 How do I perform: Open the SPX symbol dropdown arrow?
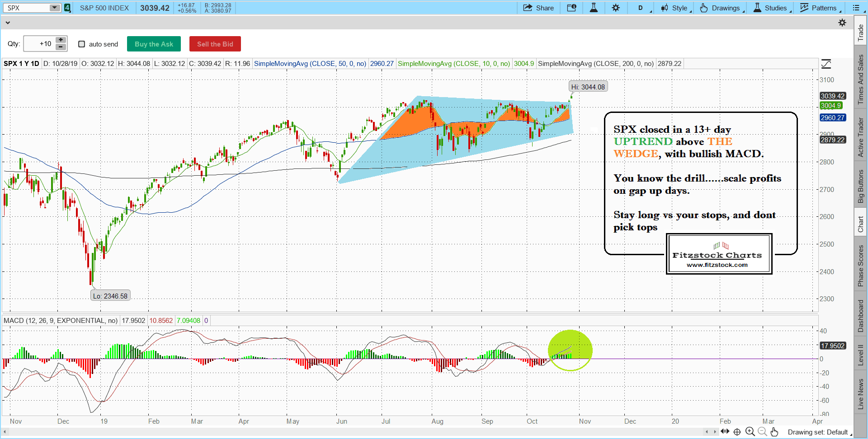(x=54, y=8)
